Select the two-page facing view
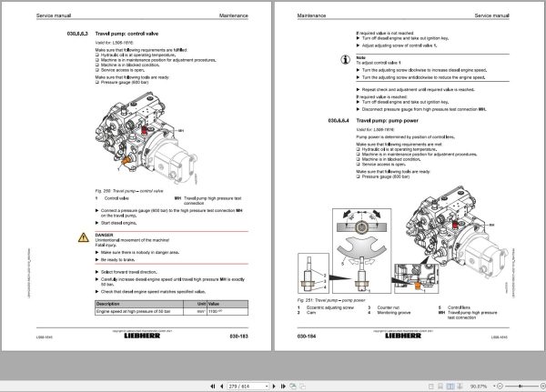This screenshot has height=392, width=546. 450,386
